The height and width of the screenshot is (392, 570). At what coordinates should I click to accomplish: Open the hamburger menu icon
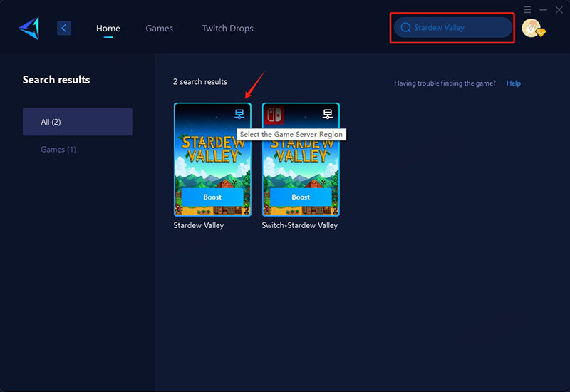527,10
